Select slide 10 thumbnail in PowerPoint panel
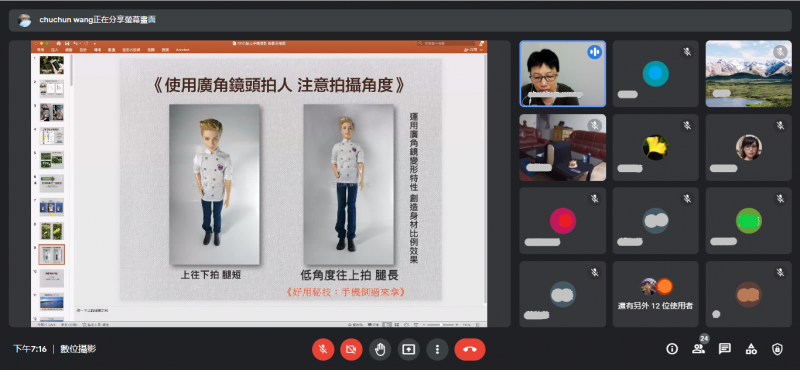This screenshot has width=800, height=370. click(x=52, y=278)
